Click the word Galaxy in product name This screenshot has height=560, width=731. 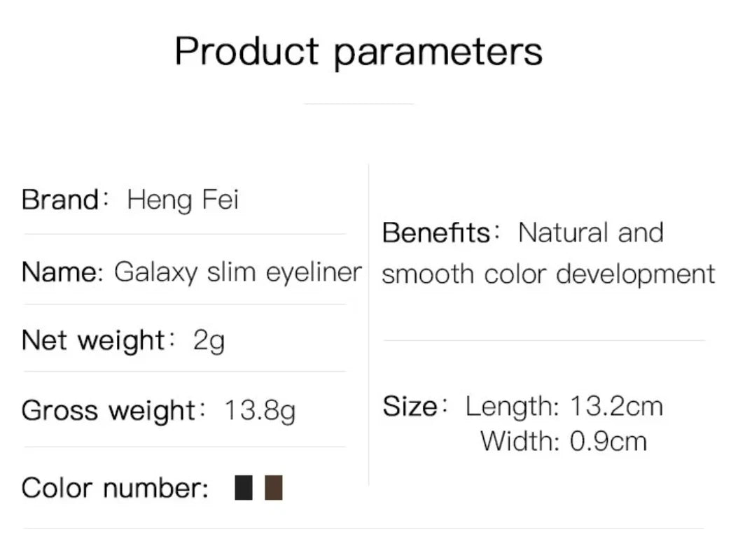click(x=156, y=272)
